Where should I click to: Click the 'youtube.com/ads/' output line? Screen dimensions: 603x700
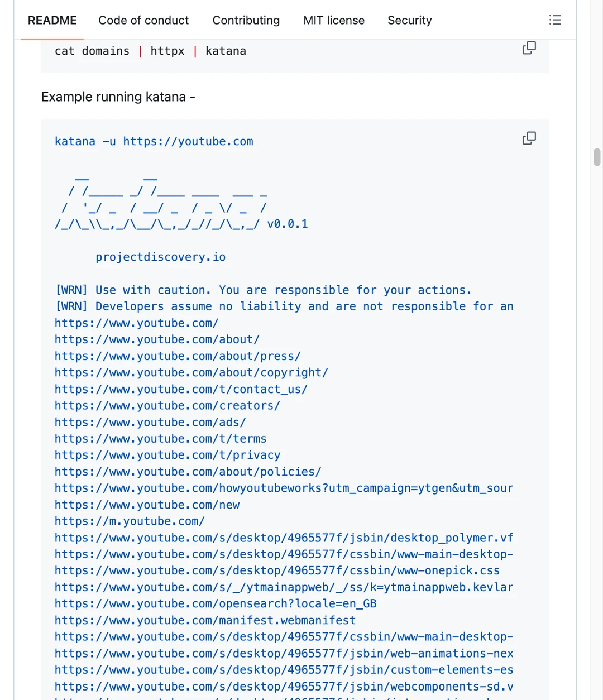pos(151,422)
